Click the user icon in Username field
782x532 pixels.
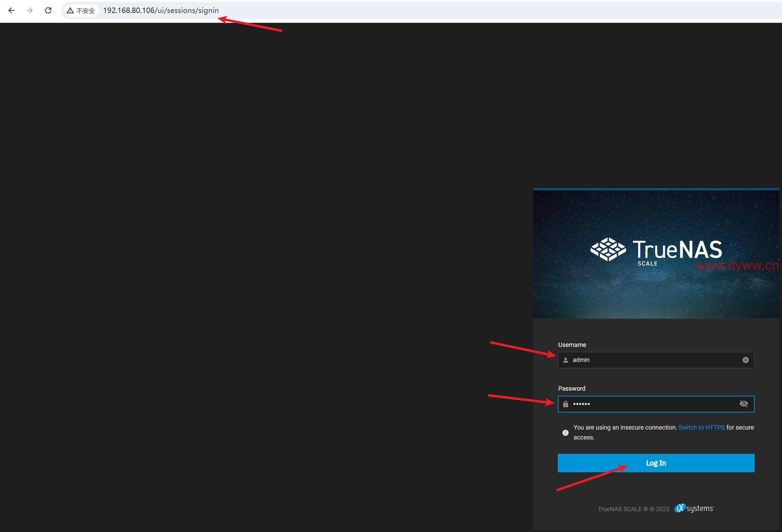566,360
